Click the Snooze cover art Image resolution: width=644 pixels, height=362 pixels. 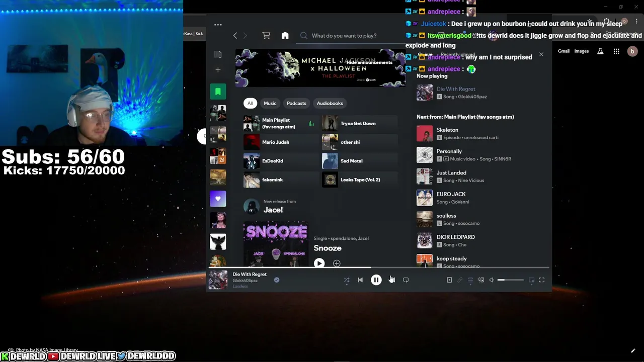coord(276,244)
